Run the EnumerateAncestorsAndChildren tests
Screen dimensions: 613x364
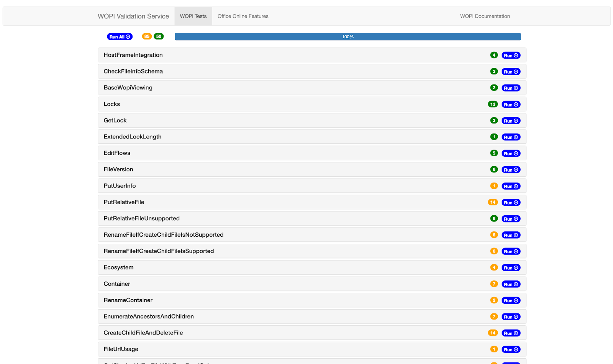(x=511, y=317)
